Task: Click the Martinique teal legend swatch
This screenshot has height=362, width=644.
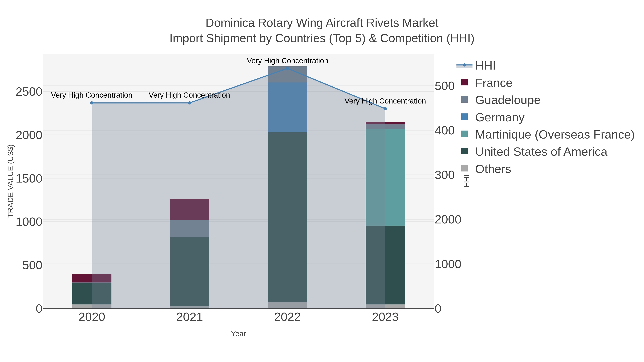Action: click(x=464, y=134)
